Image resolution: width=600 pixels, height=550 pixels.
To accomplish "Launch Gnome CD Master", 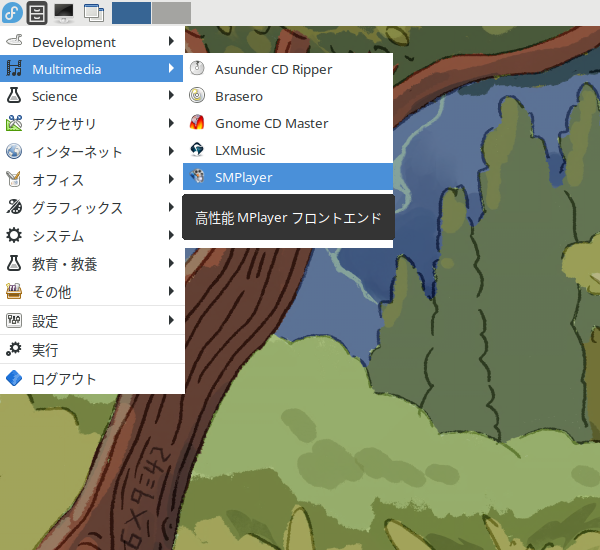I will (288, 123).
